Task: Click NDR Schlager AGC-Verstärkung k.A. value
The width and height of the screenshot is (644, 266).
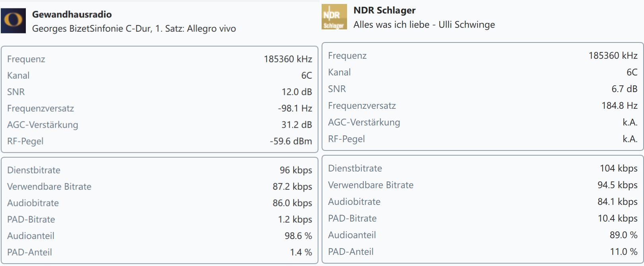Action: (630, 122)
